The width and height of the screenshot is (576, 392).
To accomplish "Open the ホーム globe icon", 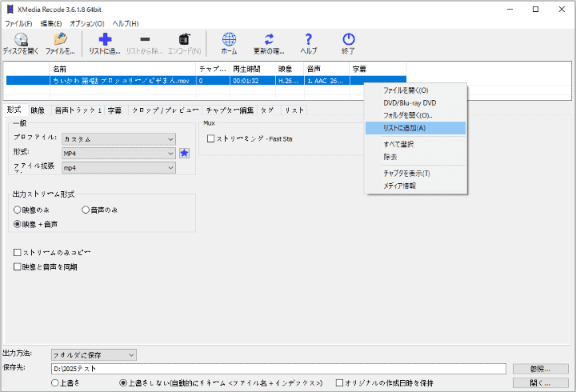I will pos(229,39).
